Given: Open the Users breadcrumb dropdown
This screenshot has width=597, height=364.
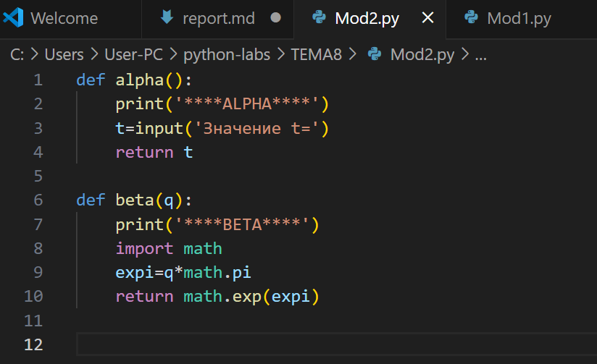Looking at the screenshot, I should [x=64, y=54].
